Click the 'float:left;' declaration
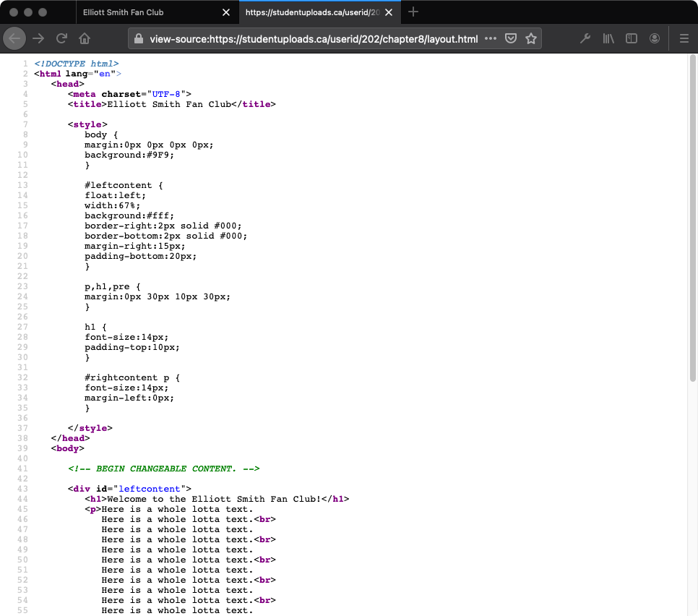This screenshot has width=698, height=616. (116, 195)
